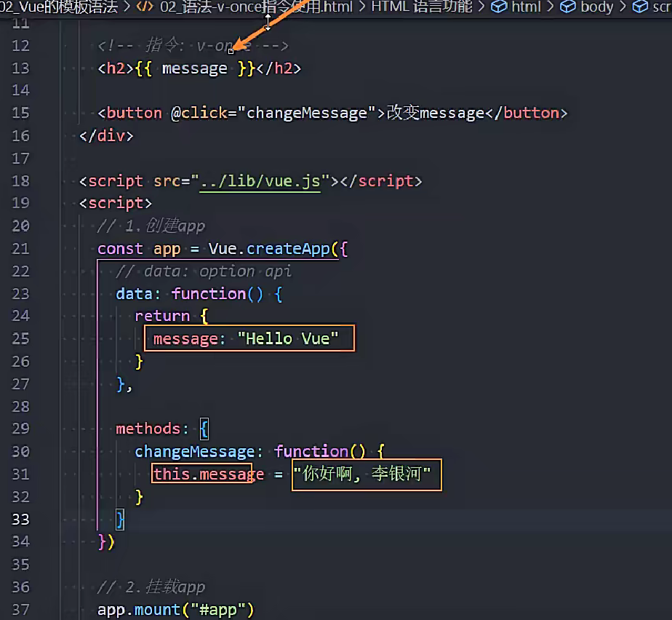Select the v-once html file breadcrumb

pos(256,7)
